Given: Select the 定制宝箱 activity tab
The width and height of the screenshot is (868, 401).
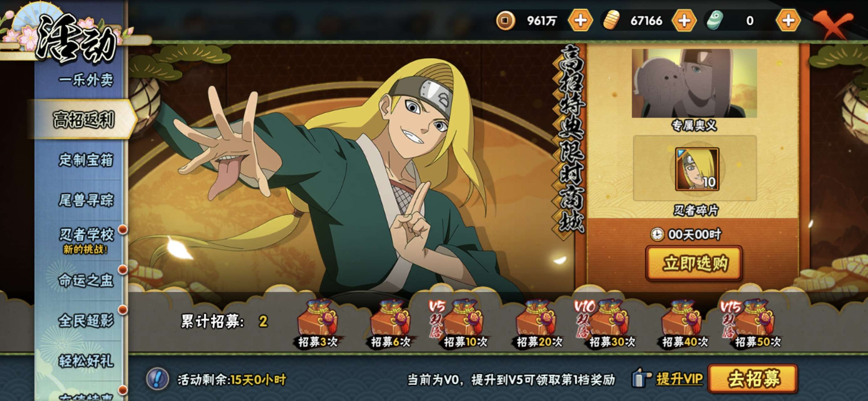Looking at the screenshot, I should point(85,160).
